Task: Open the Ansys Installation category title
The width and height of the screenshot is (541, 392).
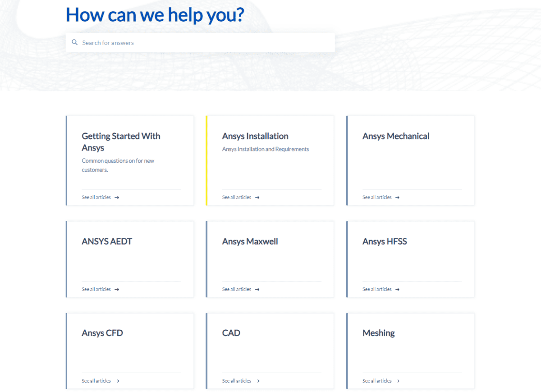Action: [x=255, y=136]
